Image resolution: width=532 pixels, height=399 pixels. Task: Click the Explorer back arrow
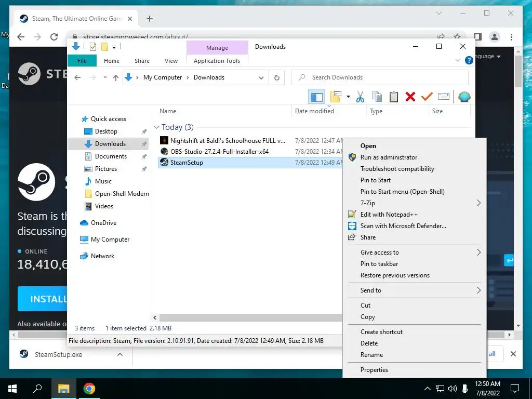(x=77, y=78)
